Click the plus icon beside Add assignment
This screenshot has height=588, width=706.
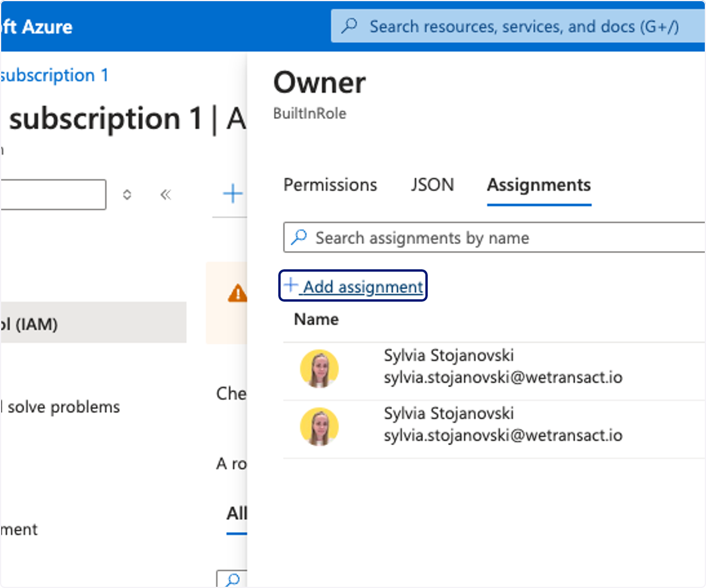(291, 286)
